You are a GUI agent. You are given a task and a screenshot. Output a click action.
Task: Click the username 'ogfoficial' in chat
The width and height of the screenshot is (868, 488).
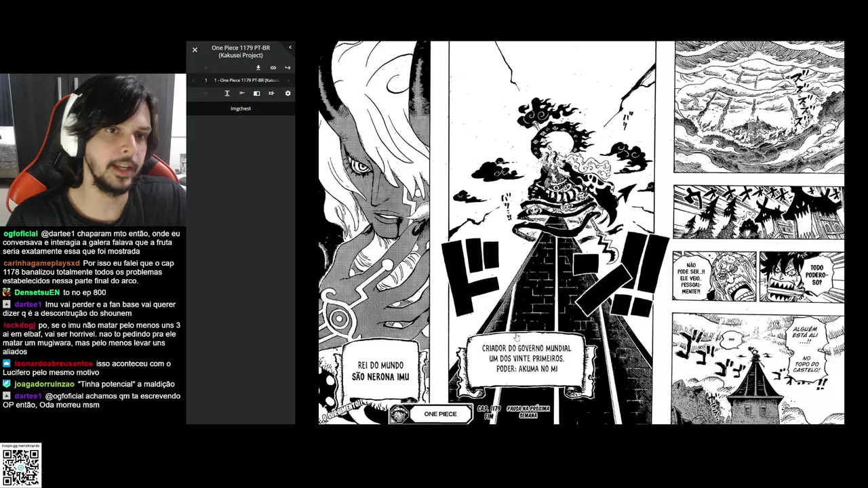pyautogui.click(x=20, y=234)
